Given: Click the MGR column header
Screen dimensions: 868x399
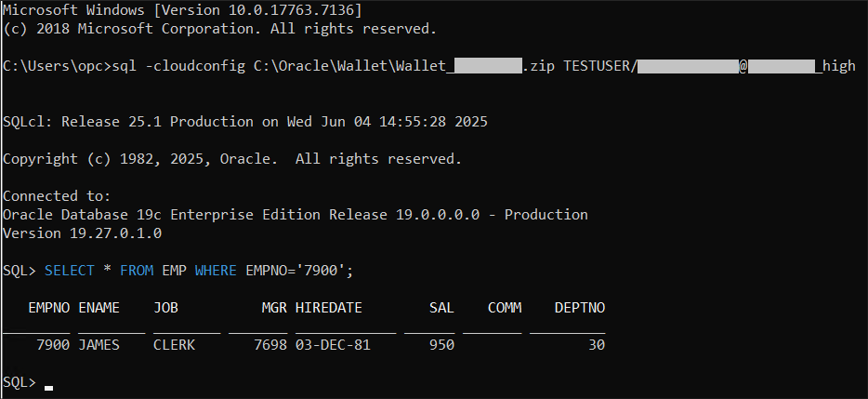Looking at the screenshot, I should tap(274, 308).
